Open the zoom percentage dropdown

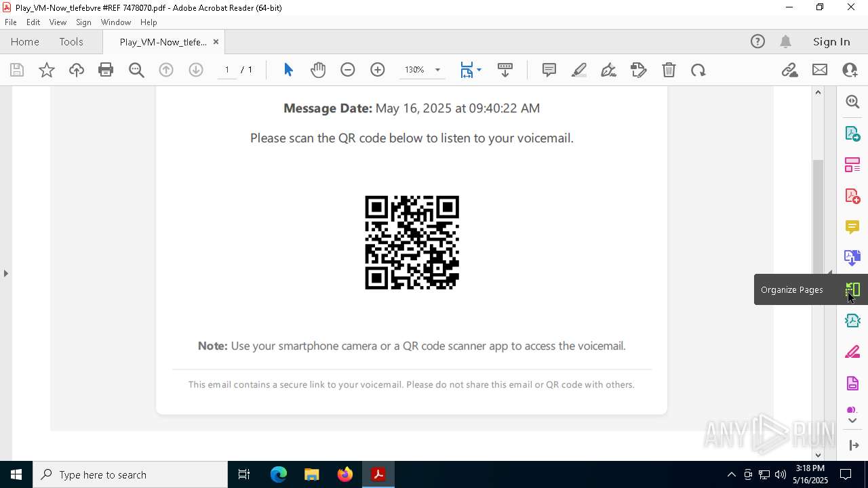437,70
